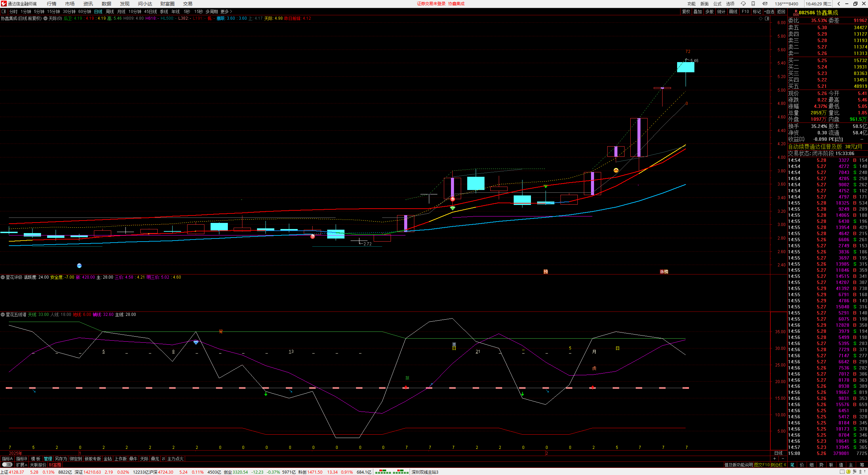
Task: Click the diamond icon above price axis
Action: pos(761,18)
